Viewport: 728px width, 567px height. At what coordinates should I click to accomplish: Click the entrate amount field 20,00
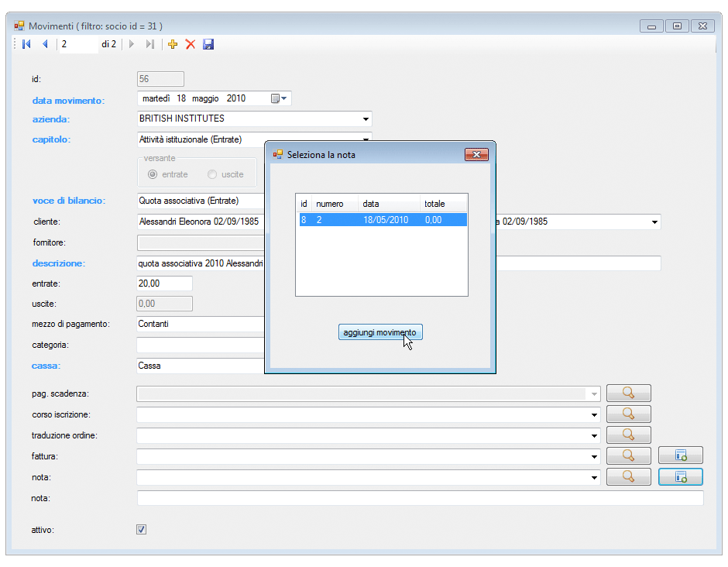point(164,283)
